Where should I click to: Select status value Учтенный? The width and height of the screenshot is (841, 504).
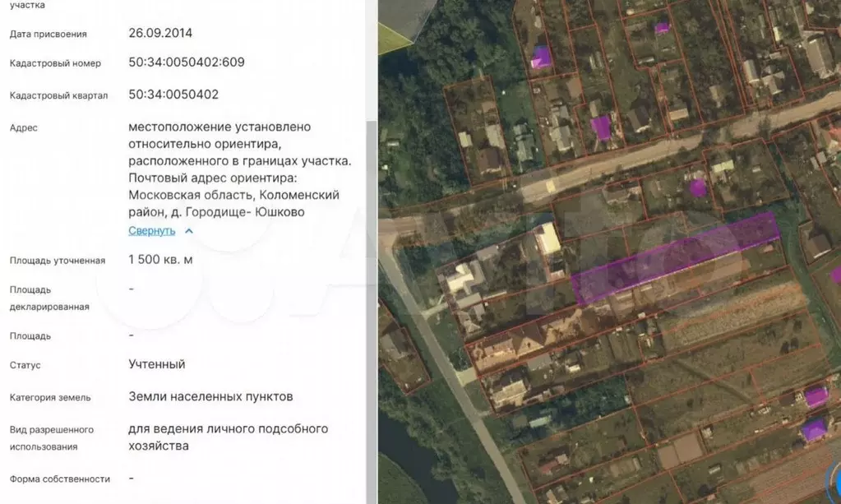tap(157, 364)
